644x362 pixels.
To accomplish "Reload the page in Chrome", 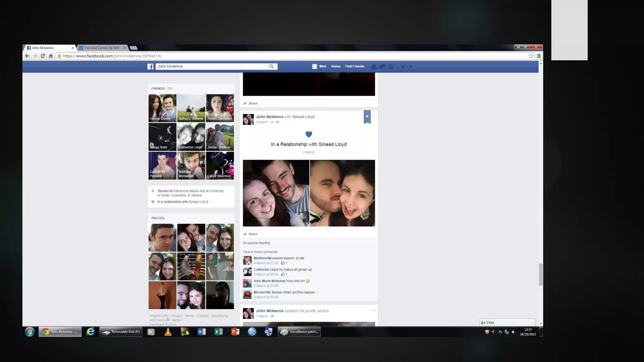I will (x=43, y=56).
